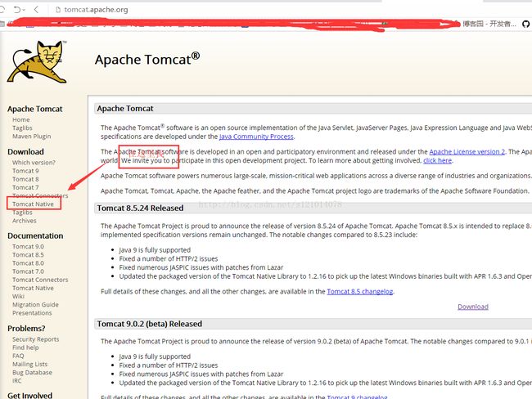
Task: Open Archives download link
Action: (24, 221)
